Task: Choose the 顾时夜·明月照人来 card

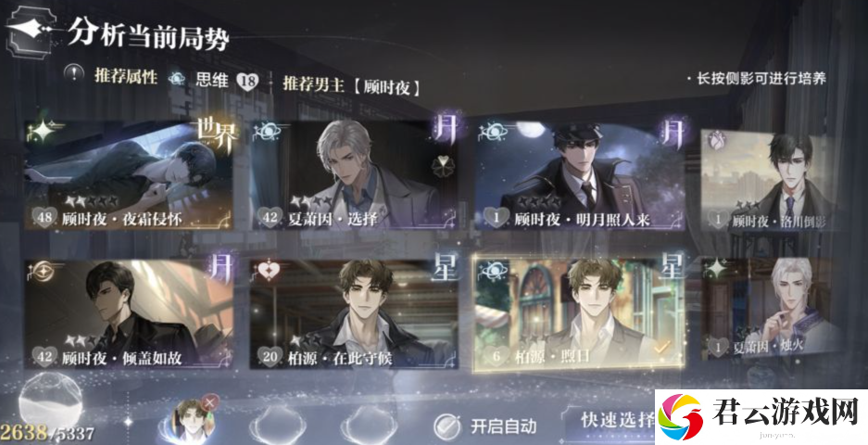Action: click(x=580, y=176)
